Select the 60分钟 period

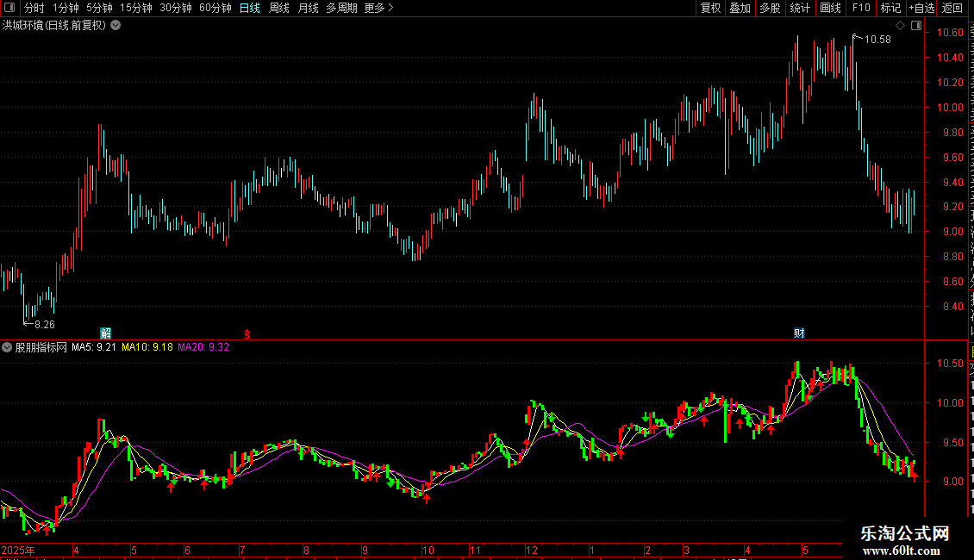215,8
